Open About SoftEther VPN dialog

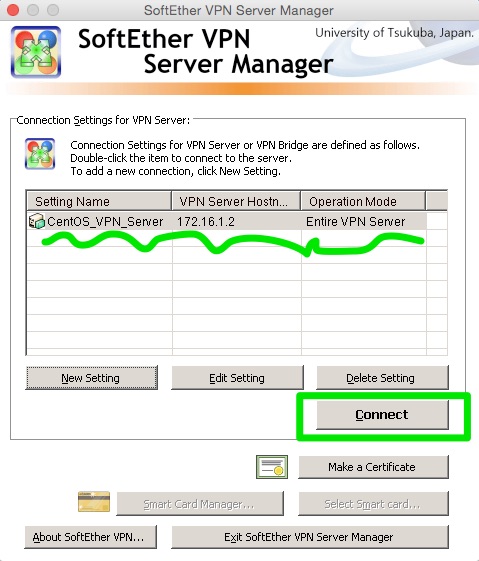click(x=91, y=537)
